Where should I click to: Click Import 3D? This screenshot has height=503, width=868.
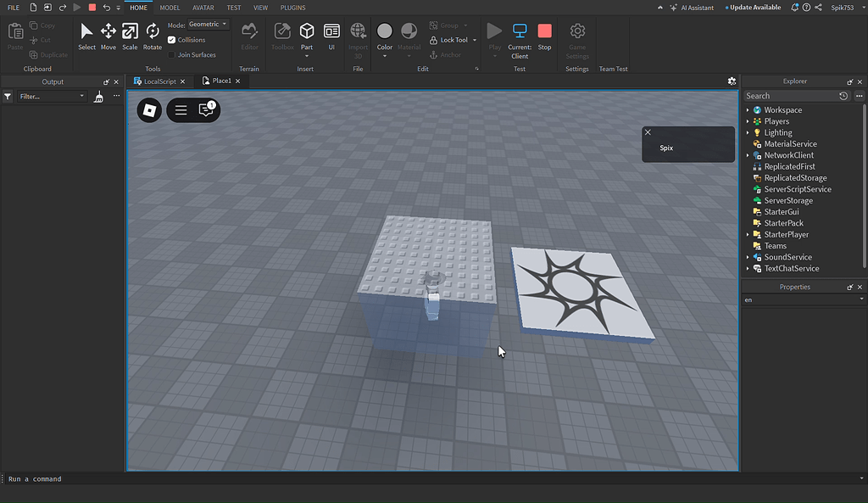tap(359, 40)
